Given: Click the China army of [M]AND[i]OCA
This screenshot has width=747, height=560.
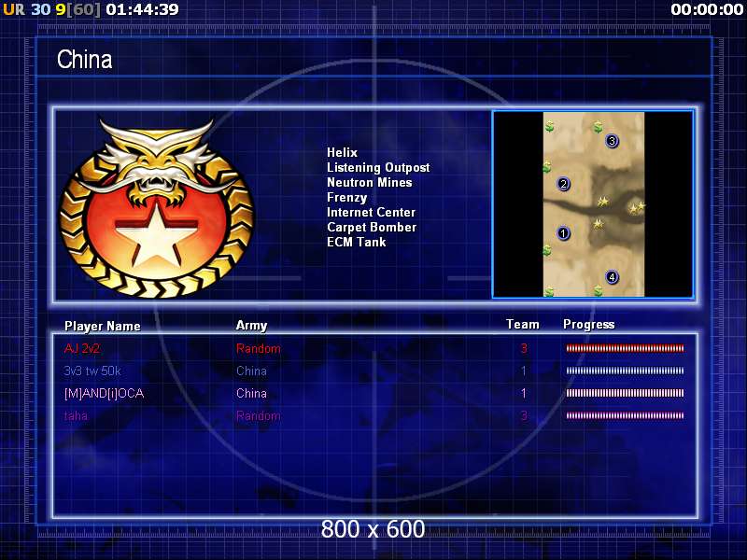Looking at the screenshot, I should (x=251, y=393).
